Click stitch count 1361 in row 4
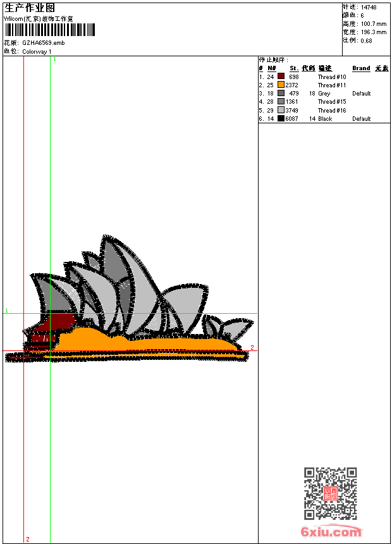The height and width of the screenshot is (544, 392). tap(291, 102)
